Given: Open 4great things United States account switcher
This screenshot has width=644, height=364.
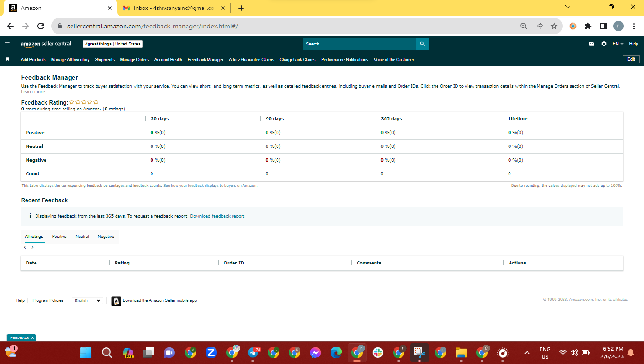Looking at the screenshot, I should pos(113,44).
